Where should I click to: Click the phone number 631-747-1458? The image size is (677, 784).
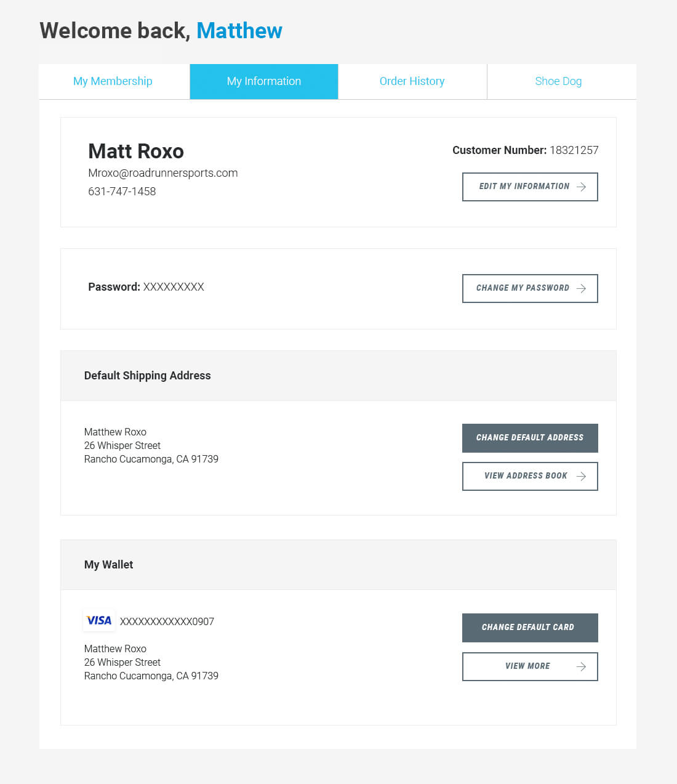122,192
